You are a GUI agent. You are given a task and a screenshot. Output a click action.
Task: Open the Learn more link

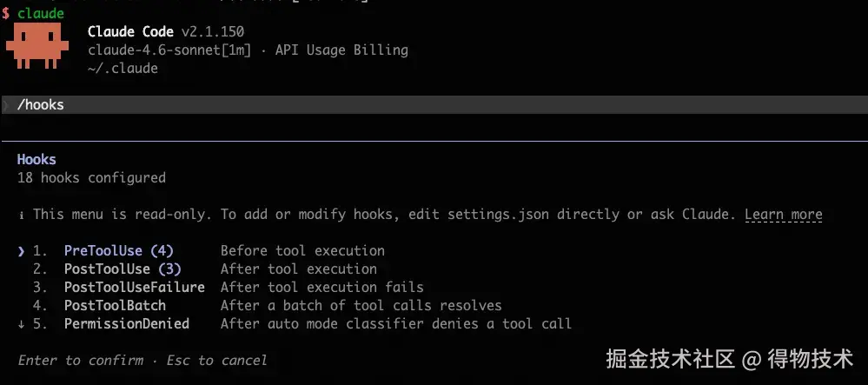pyautogui.click(x=784, y=215)
